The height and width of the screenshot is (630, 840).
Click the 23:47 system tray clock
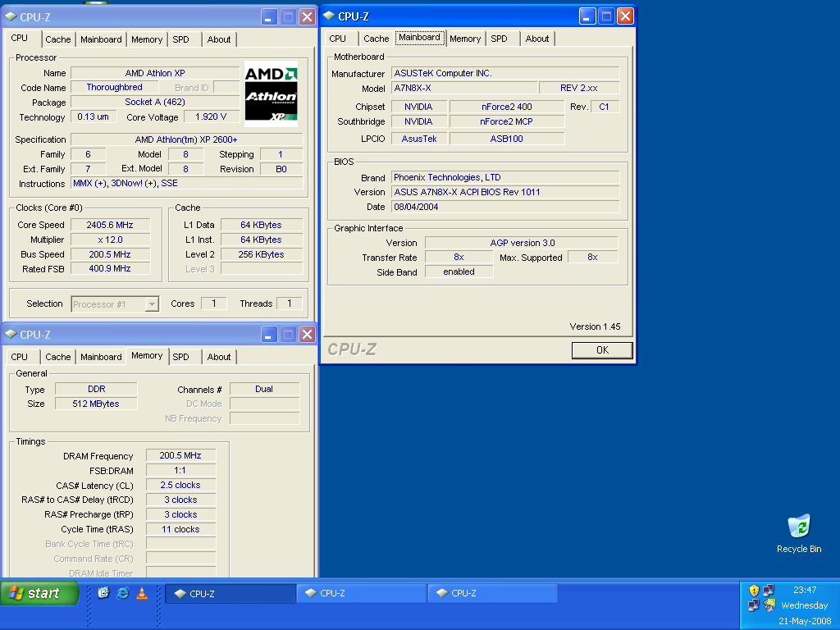[x=805, y=590]
